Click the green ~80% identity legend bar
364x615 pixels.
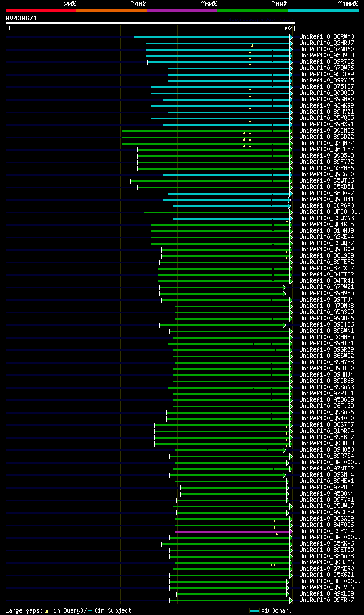[253, 10]
